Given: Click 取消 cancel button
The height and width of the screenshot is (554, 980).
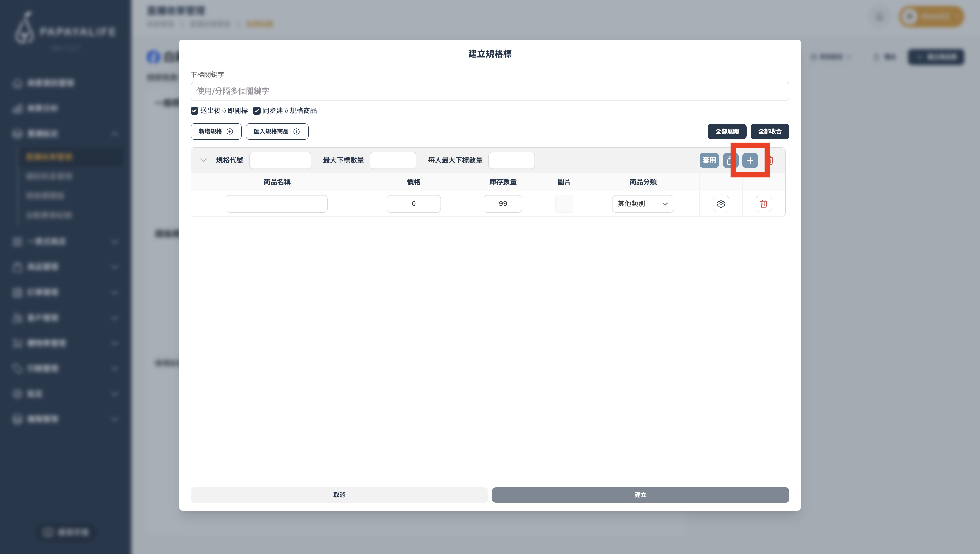Looking at the screenshot, I should 339,495.
